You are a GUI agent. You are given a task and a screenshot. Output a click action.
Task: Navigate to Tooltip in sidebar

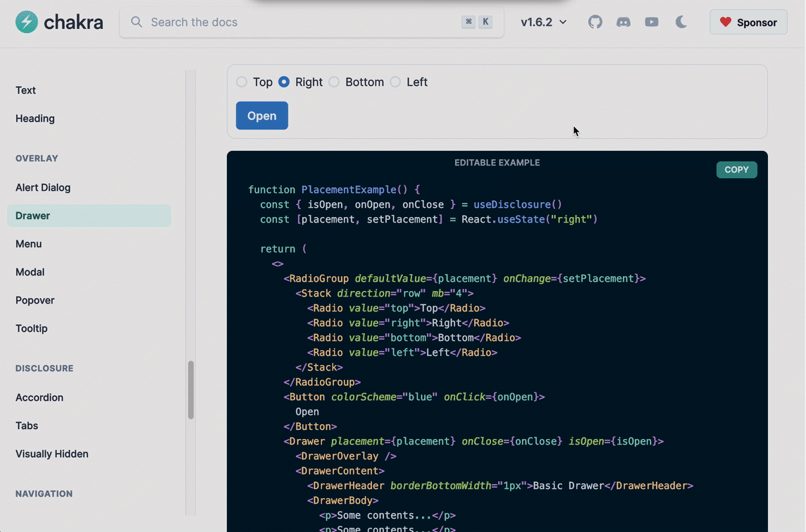click(x=32, y=328)
